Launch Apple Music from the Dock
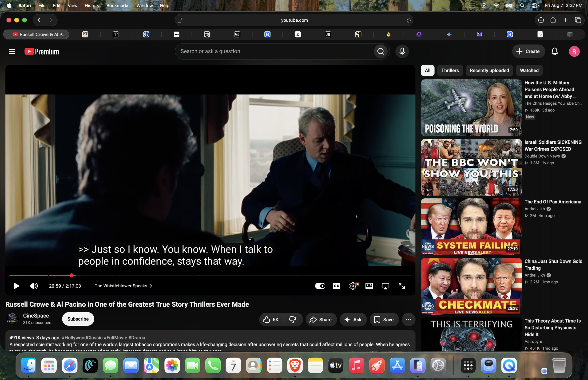The height and width of the screenshot is (380, 588). tap(356, 365)
